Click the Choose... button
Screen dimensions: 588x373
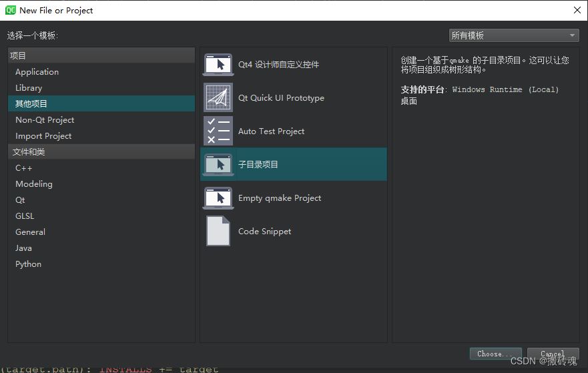(x=495, y=354)
